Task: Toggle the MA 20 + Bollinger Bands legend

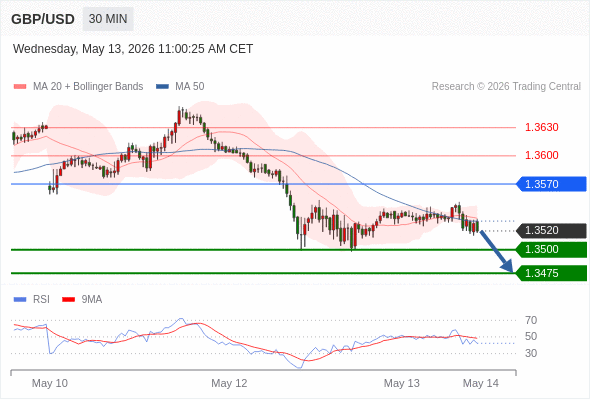Action: [88, 87]
